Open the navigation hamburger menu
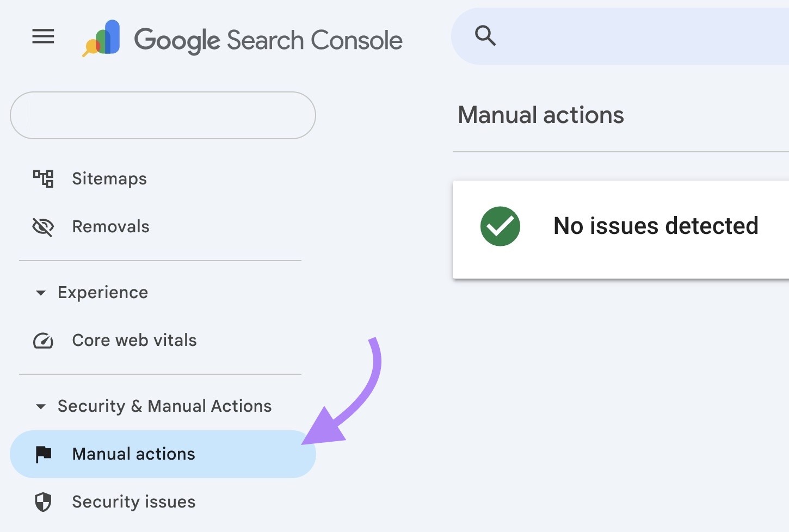The width and height of the screenshot is (789, 532). click(x=43, y=36)
